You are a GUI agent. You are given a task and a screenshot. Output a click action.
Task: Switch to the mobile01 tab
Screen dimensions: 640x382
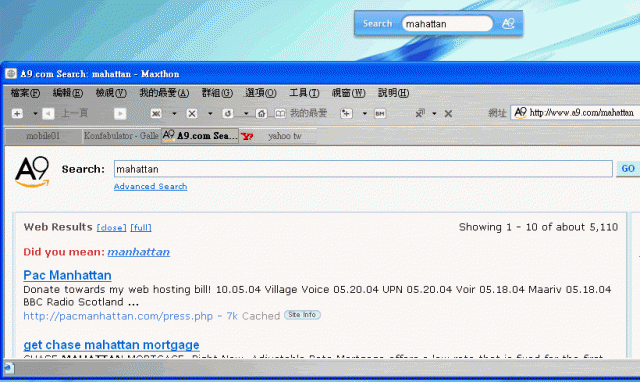tap(43, 136)
